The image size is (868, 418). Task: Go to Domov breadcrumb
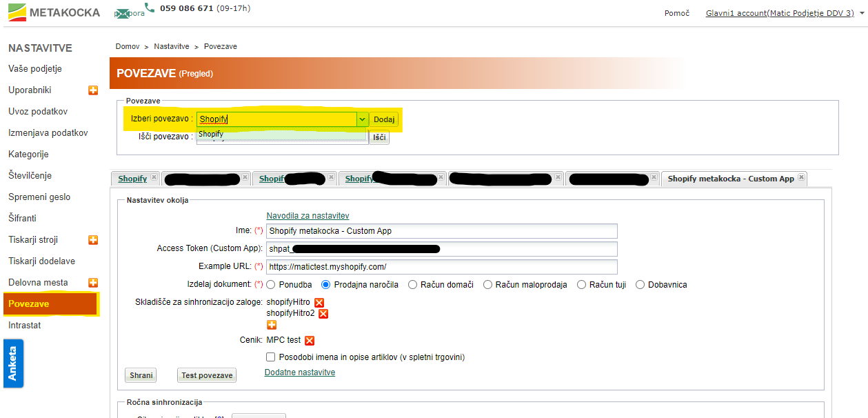coord(128,46)
